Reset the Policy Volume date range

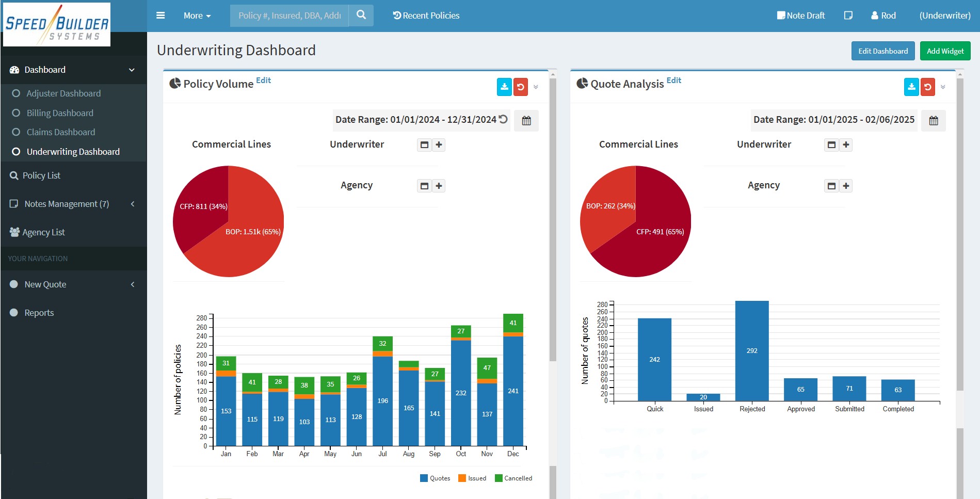(x=503, y=119)
